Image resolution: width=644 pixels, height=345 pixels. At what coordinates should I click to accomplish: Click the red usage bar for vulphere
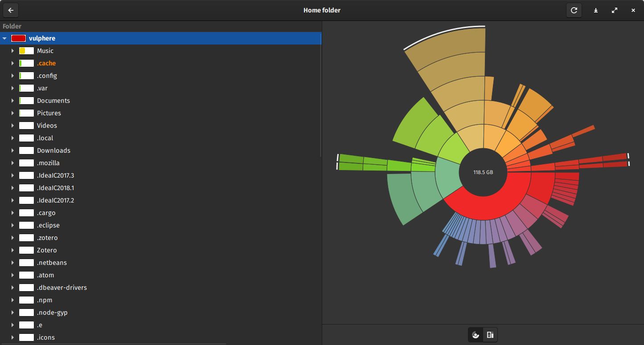click(x=18, y=39)
